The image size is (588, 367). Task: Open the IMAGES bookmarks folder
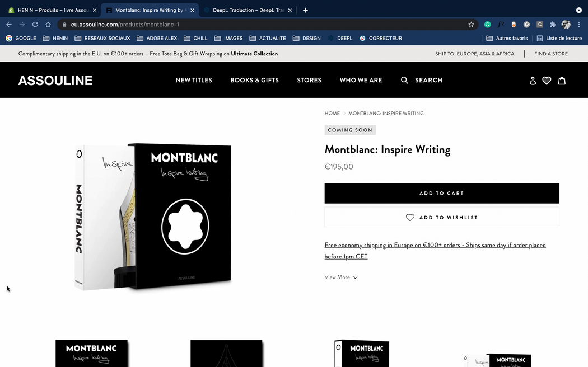(x=228, y=38)
